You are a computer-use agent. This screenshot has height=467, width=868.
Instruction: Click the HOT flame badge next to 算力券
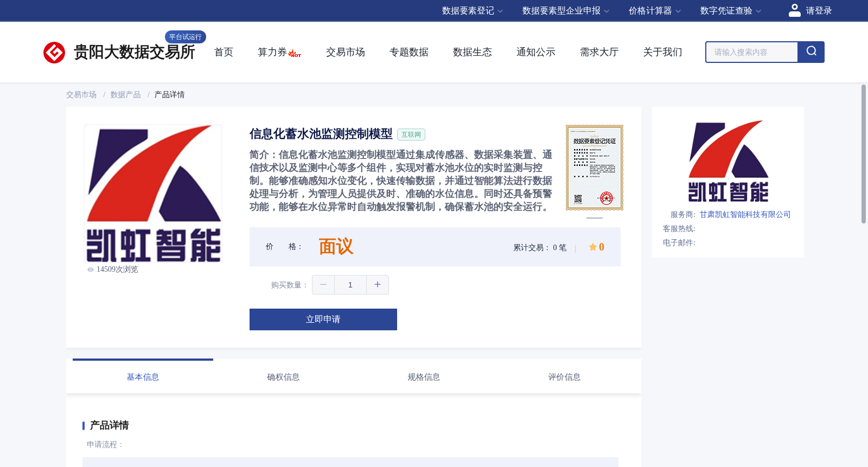(295, 53)
